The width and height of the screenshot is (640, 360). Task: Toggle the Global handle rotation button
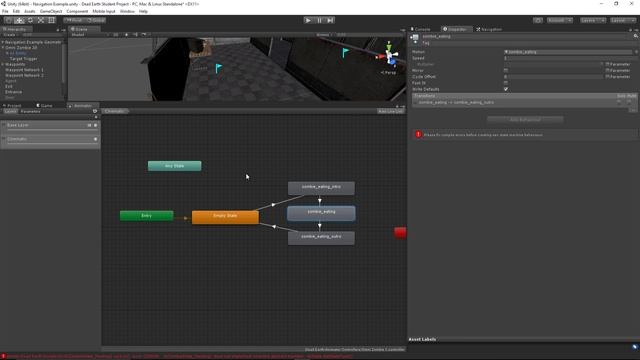96,20
